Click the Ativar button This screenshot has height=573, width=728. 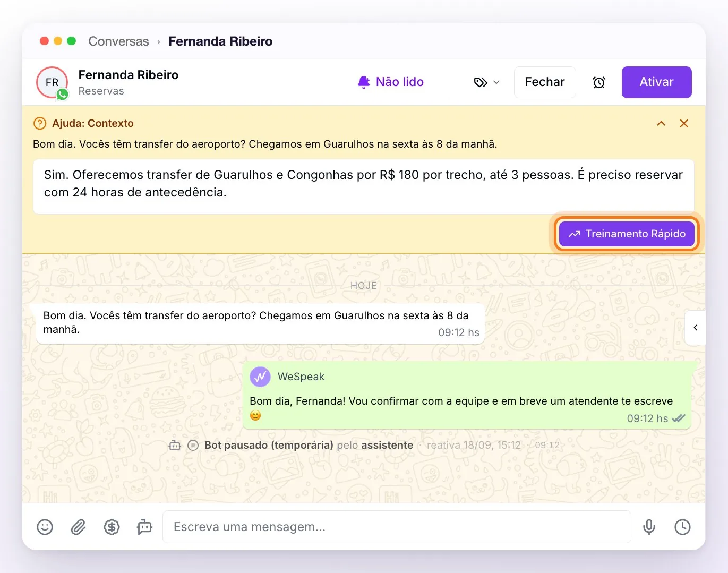point(656,82)
